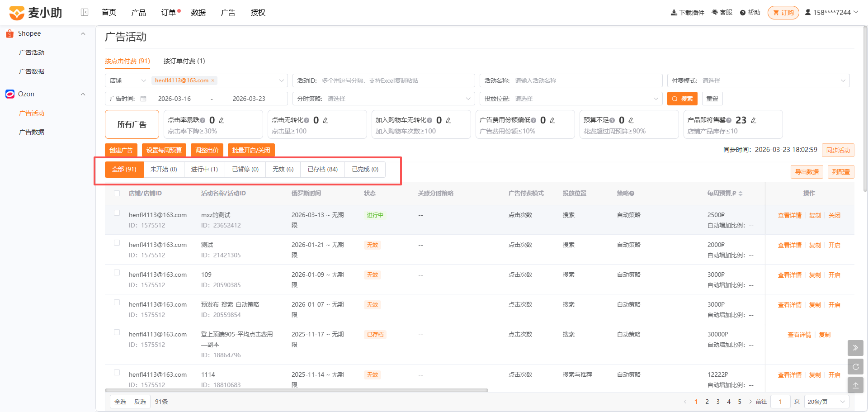This screenshot has height=412, width=868.
Task: Sort by 每周预算 column arrows
Action: pos(741,194)
